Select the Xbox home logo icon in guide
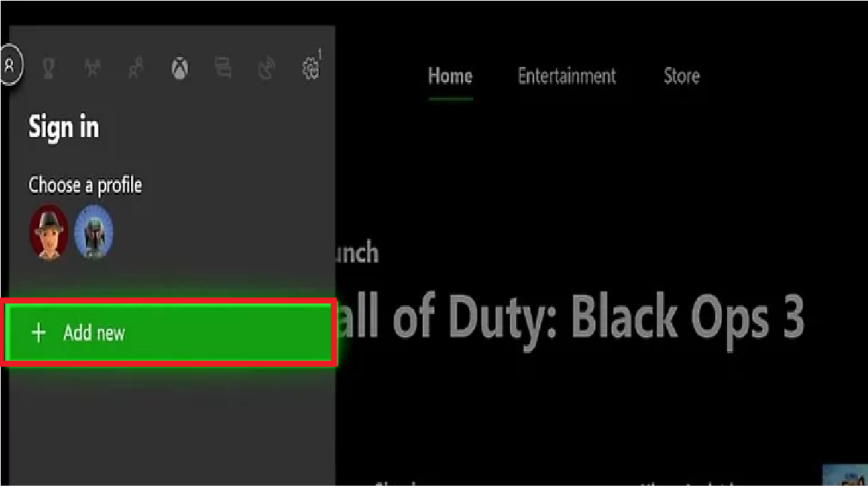Screen dimensions: 868x488 click(x=179, y=68)
